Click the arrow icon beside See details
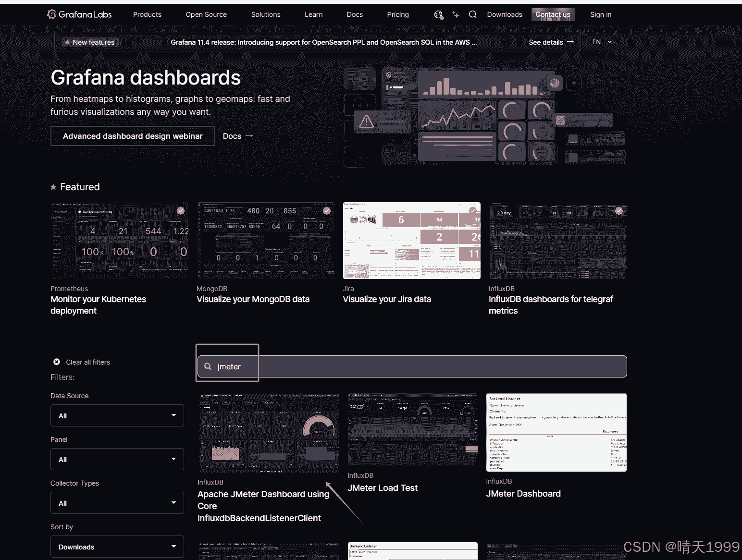742x560 pixels. [x=570, y=42]
